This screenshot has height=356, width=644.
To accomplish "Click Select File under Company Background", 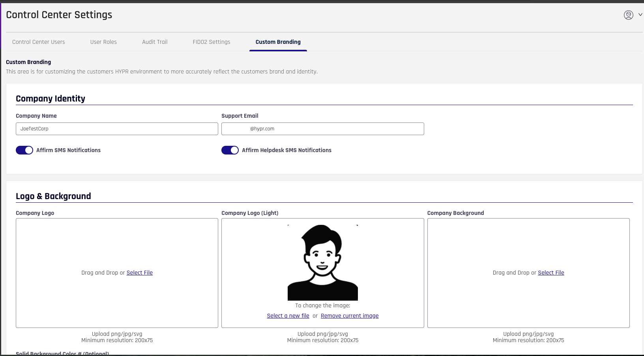I will [551, 273].
